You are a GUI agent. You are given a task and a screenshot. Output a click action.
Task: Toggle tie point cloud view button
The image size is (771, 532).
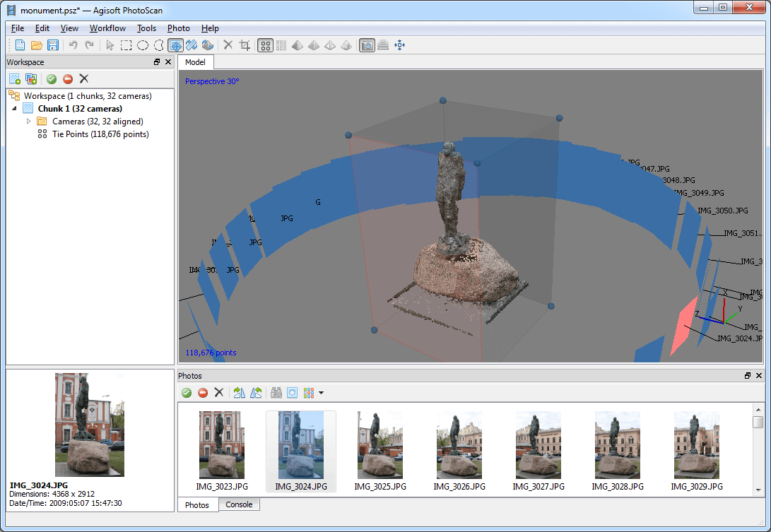tap(265, 45)
